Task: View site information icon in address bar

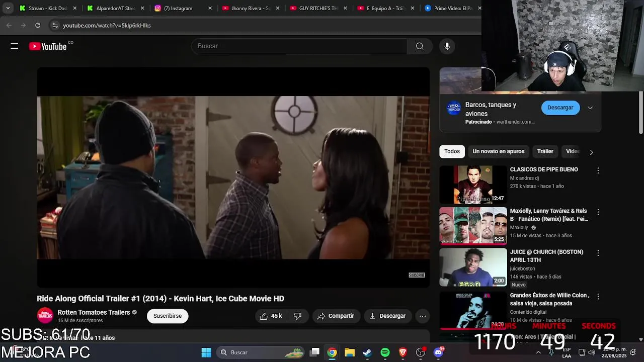Action: click(x=55, y=25)
